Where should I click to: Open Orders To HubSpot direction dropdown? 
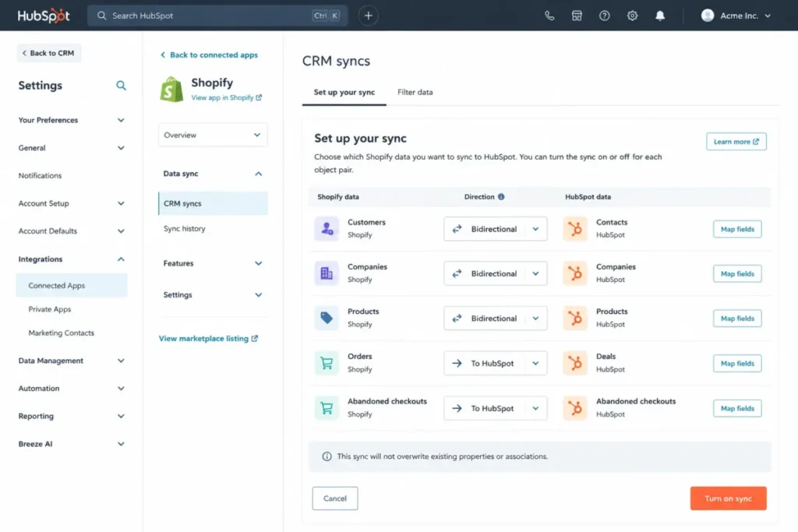click(496, 363)
